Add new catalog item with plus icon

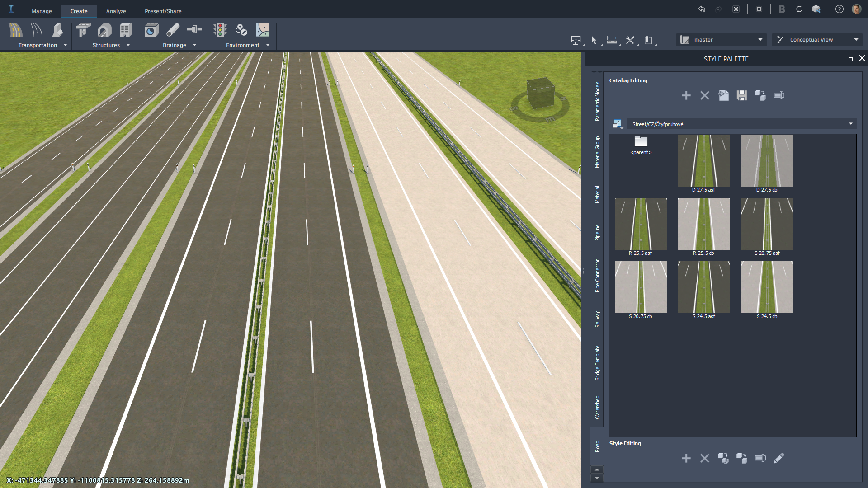pyautogui.click(x=686, y=95)
